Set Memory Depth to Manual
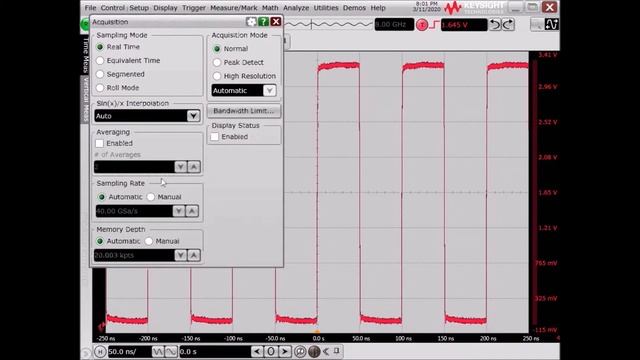The height and width of the screenshot is (360, 640). [149, 241]
